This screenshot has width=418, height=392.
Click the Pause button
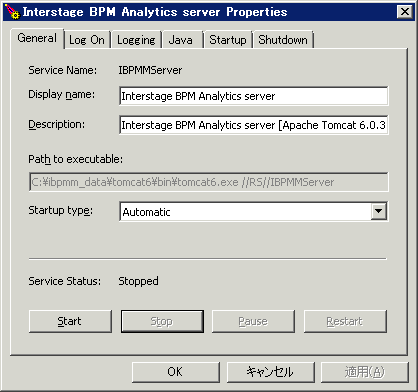[253, 321]
